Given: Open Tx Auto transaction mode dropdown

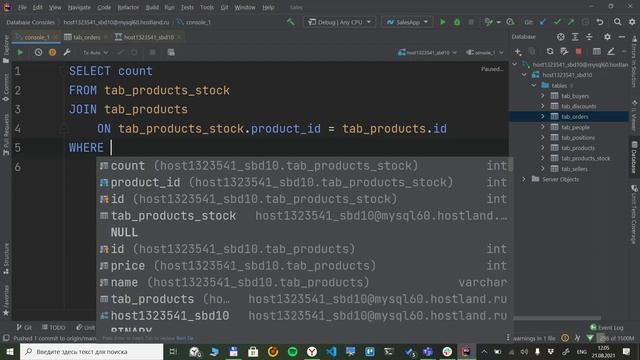Looking at the screenshot, I should click(96, 53).
